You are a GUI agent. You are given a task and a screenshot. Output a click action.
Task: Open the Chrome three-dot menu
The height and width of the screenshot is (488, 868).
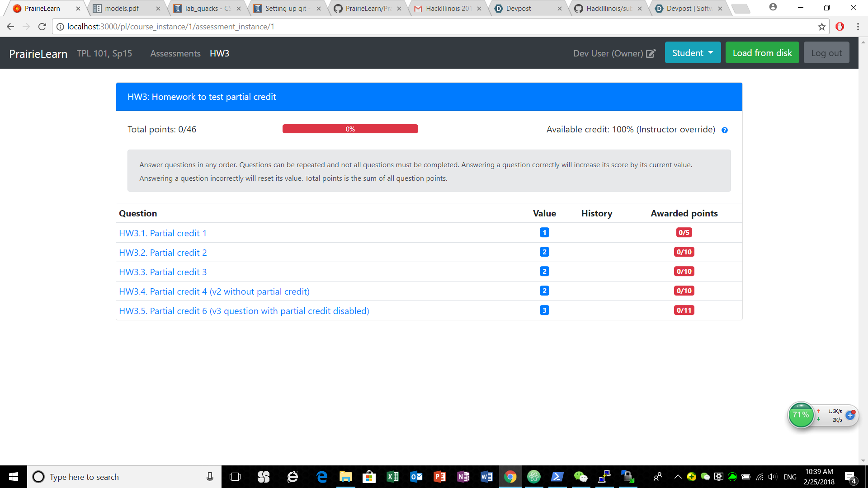[858, 27]
